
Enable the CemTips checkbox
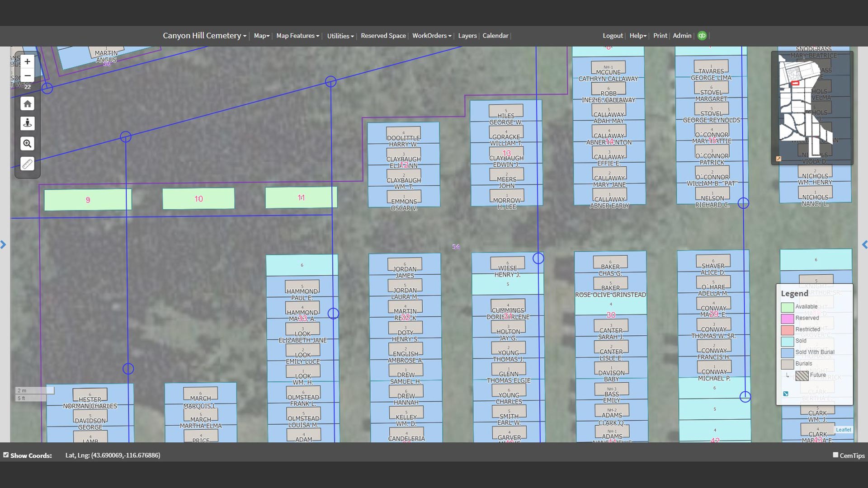tap(835, 455)
